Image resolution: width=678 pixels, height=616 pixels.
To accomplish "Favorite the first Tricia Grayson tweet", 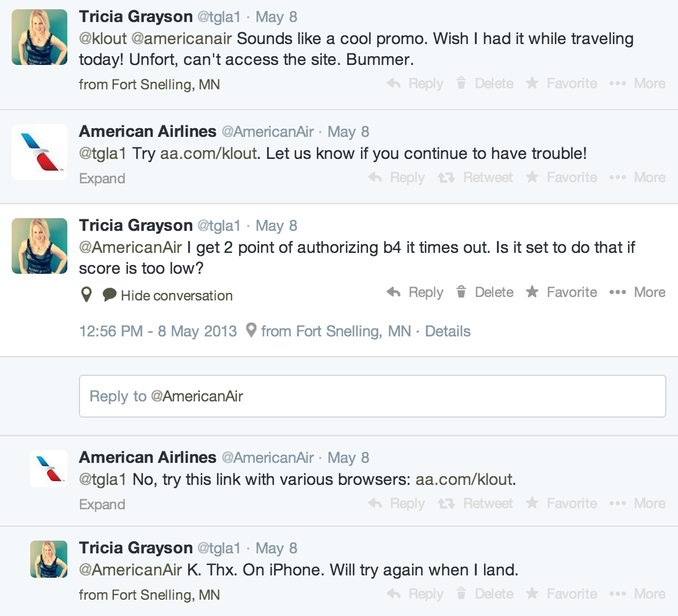I will click(x=561, y=84).
